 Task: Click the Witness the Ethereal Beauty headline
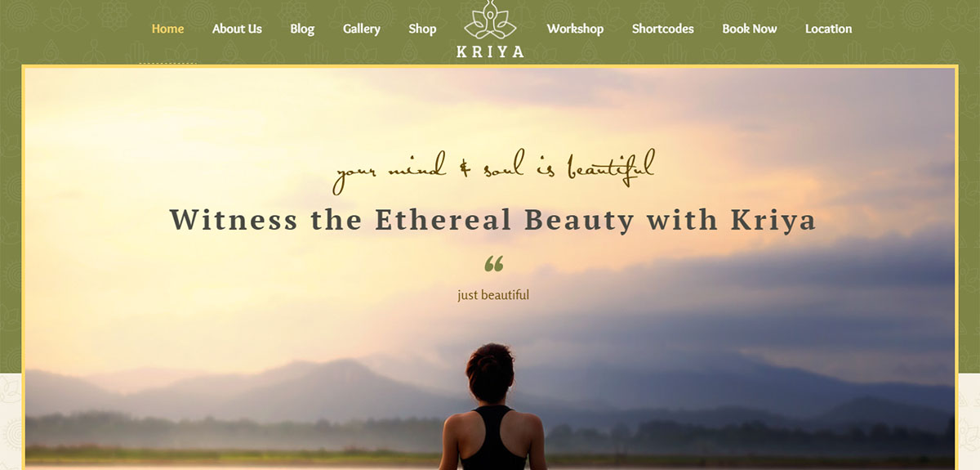click(492, 220)
